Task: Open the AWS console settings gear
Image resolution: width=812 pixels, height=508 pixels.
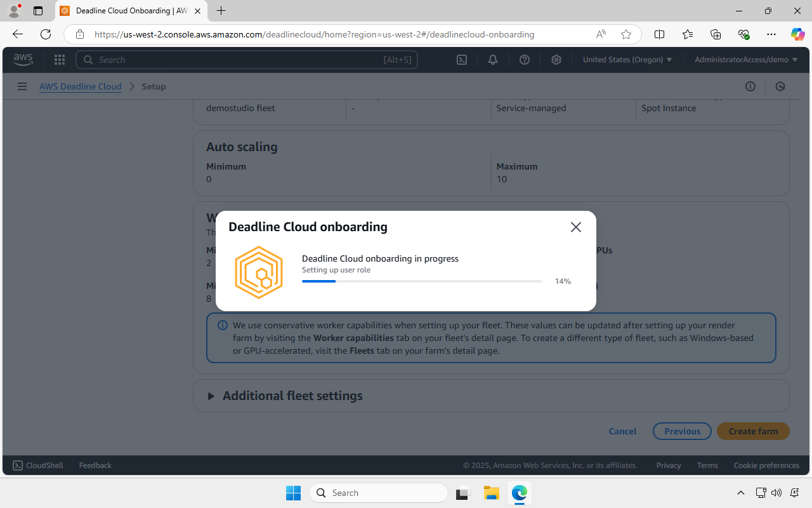Action: (556, 59)
